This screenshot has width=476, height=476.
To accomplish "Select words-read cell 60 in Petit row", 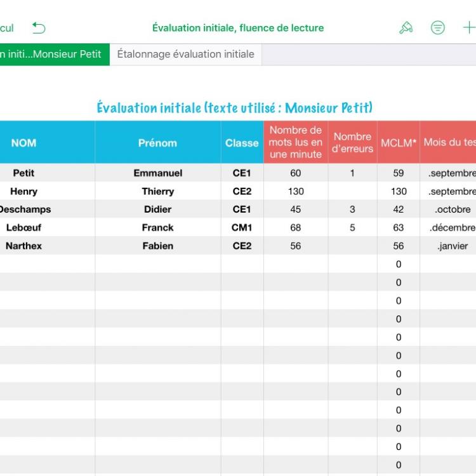I will tap(296, 173).
